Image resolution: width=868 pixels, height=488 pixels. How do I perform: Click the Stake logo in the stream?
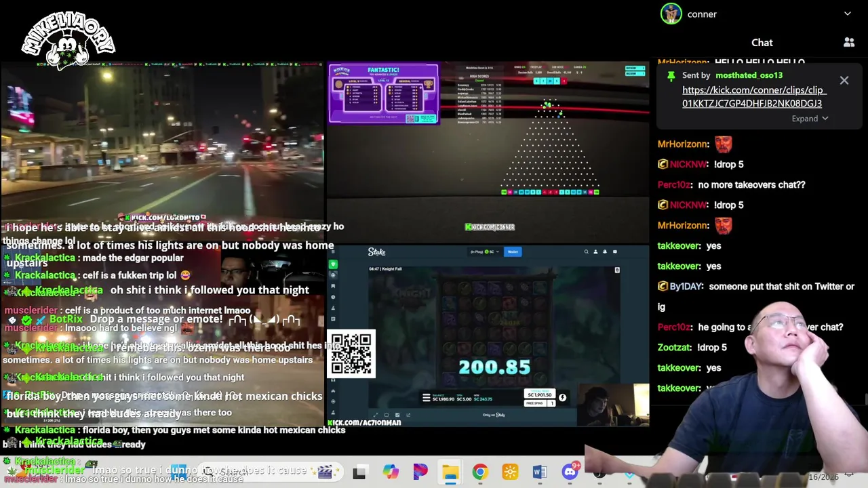(x=376, y=252)
